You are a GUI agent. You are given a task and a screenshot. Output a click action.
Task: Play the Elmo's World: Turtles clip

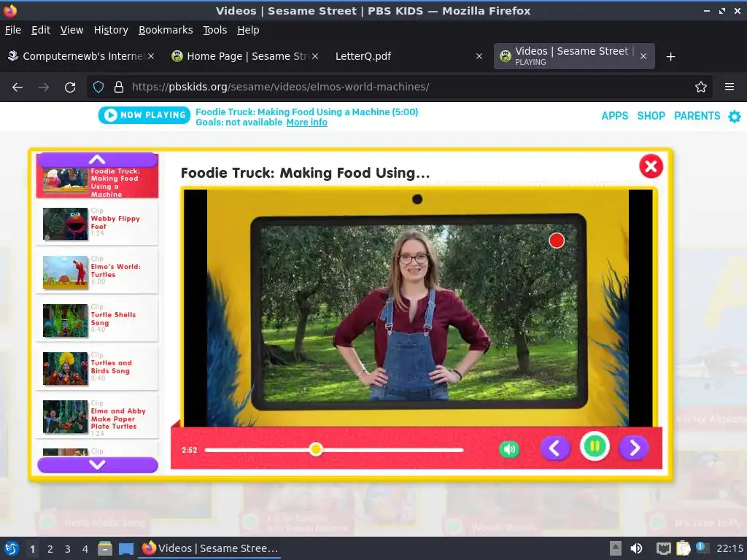[97, 272]
